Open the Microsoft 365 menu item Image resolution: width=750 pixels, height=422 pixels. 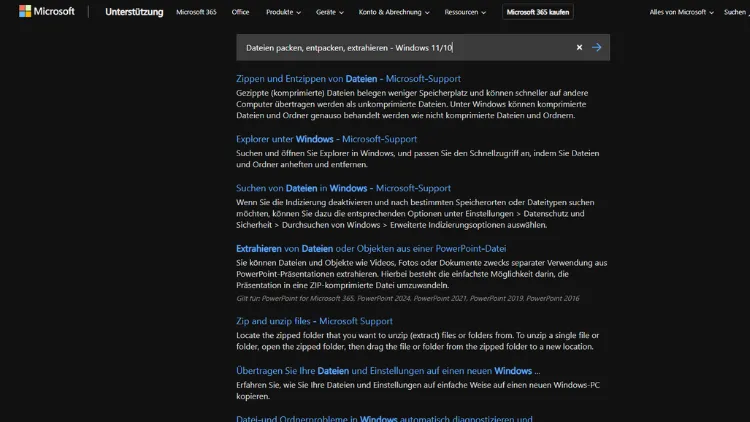pyautogui.click(x=196, y=12)
